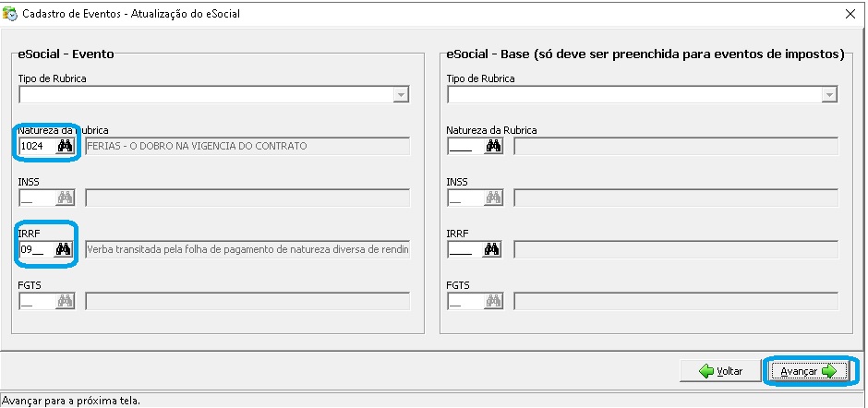This screenshot has height=408, width=868.
Task: Click the Base Natureza da Rubrica code field
Action: [464, 146]
